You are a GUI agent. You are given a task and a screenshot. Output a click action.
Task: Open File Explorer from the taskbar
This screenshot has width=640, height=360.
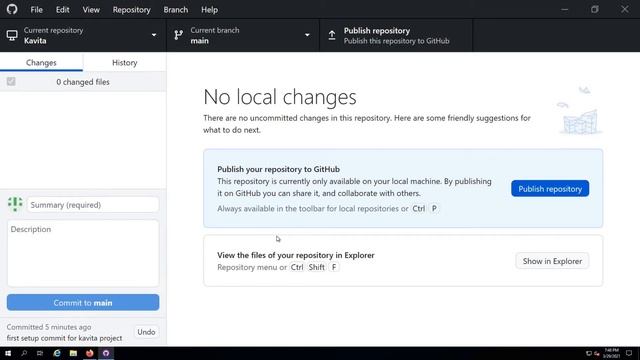click(73, 353)
